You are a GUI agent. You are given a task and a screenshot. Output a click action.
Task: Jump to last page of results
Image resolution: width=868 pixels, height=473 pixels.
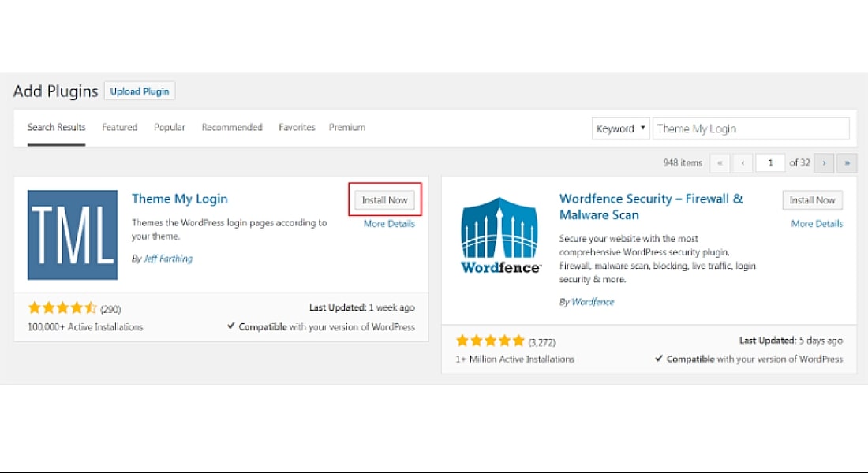click(x=847, y=163)
